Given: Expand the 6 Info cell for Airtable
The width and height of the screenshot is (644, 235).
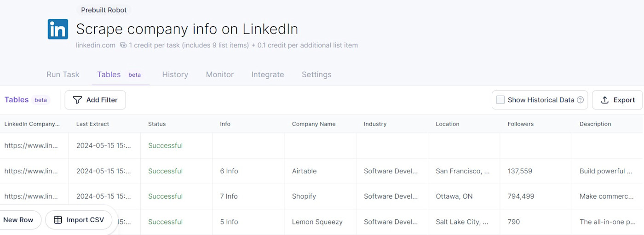Looking at the screenshot, I should click(x=229, y=171).
